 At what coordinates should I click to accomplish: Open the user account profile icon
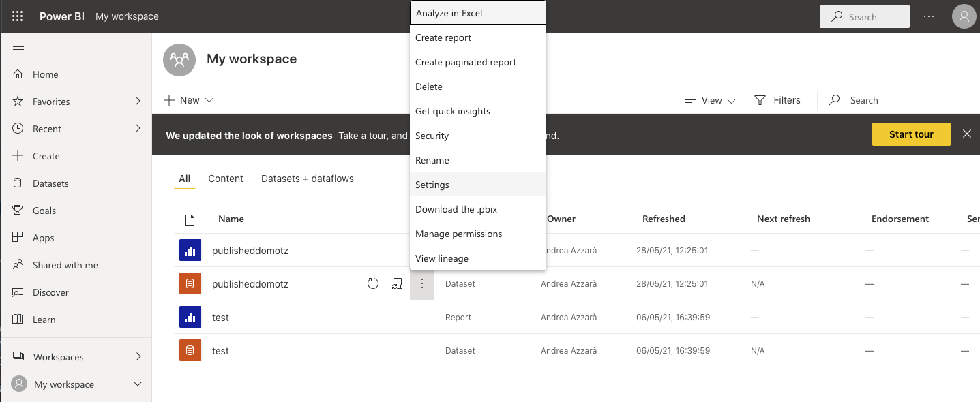(964, 16)
